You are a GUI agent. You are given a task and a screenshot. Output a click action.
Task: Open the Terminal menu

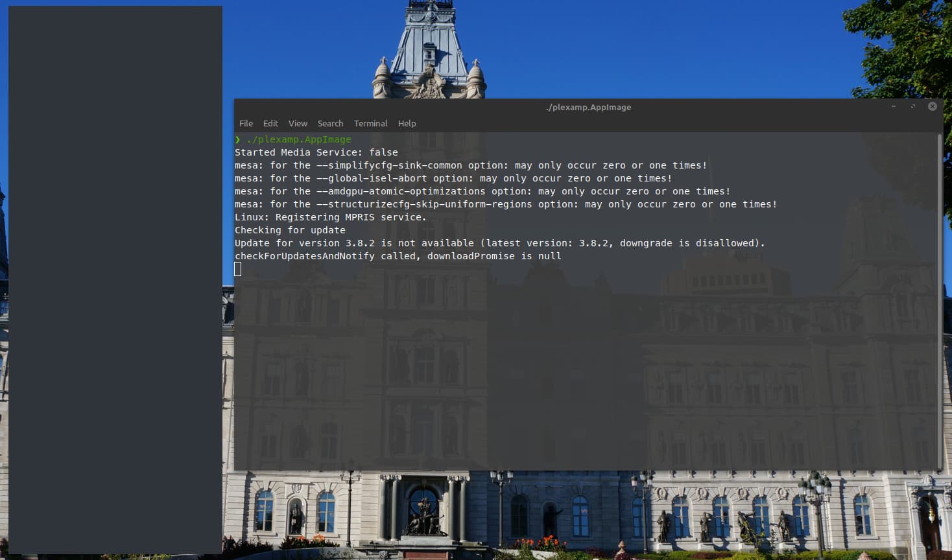pos(370,123)
